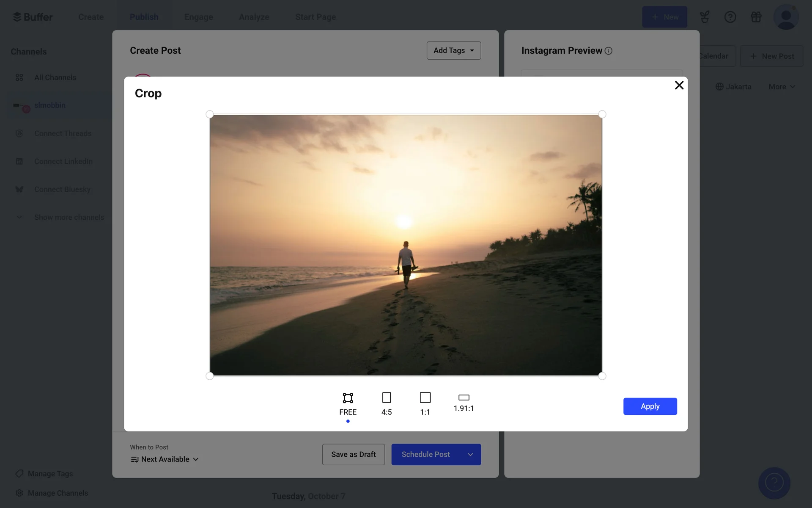The height and width of the screenshot is (508, 812).
Task: Expand the Next Available schedule dropdown
Action: pos(165,459)
